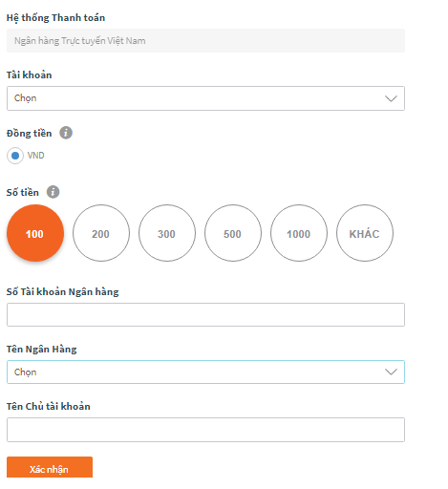
Task: Click the Tên Ngân Hàng label
Action: coord(42,350)
